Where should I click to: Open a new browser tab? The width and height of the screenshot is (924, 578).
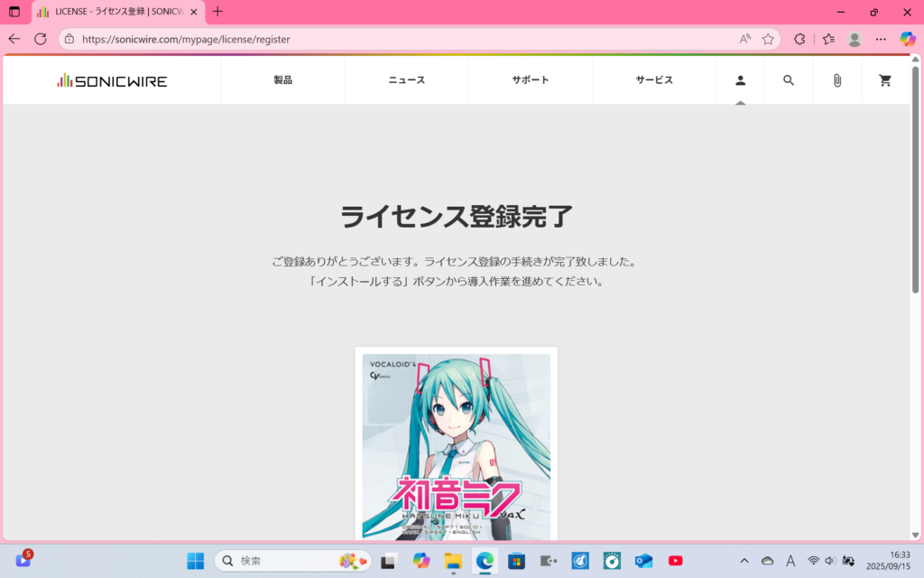(217, 12)
